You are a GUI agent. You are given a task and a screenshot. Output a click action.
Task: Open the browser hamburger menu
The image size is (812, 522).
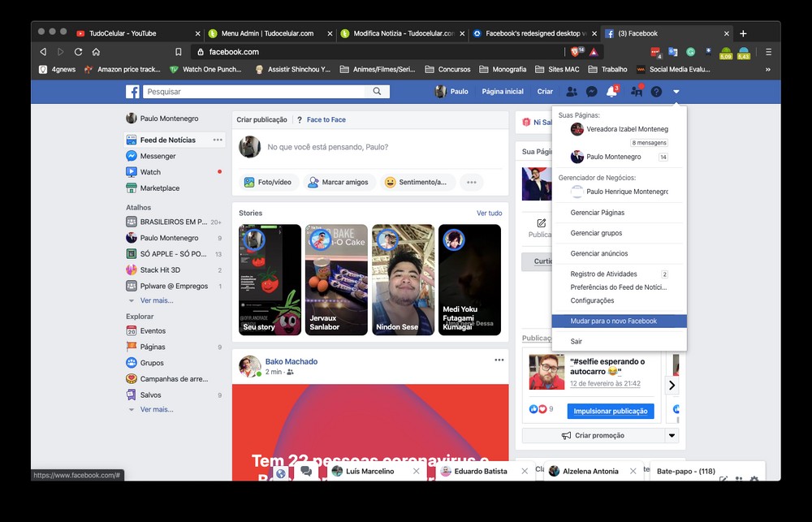[x=768, y=52]
